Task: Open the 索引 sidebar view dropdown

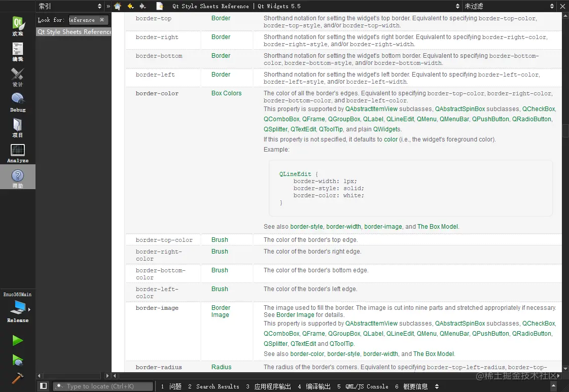Action: pyautogui.click(x=70, y=6)
